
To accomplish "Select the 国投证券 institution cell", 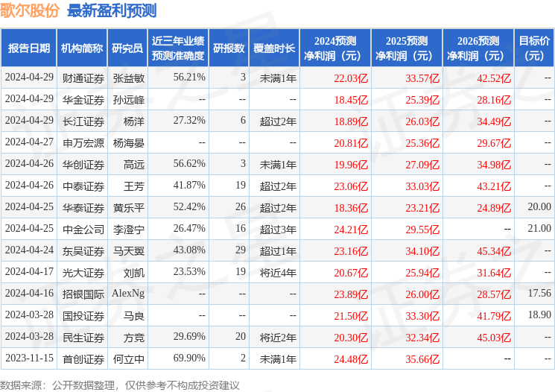I will (x=83, y=315).
